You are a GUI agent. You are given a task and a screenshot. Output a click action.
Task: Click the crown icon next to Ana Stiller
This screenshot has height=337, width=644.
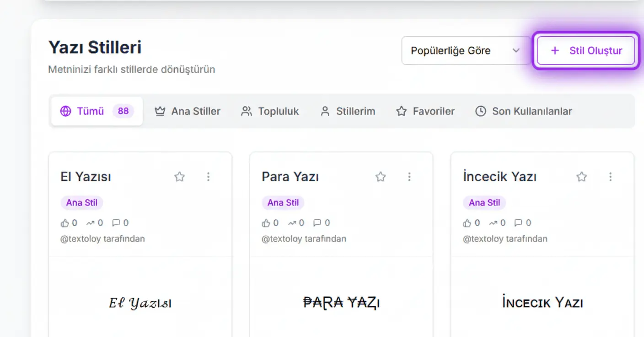(159, 111)
